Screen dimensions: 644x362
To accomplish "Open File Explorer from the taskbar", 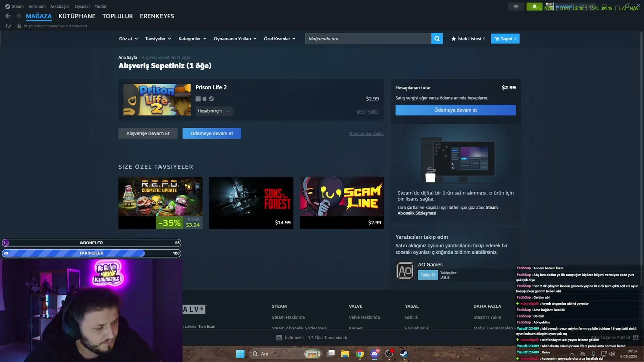I will (x=345, y=354).
